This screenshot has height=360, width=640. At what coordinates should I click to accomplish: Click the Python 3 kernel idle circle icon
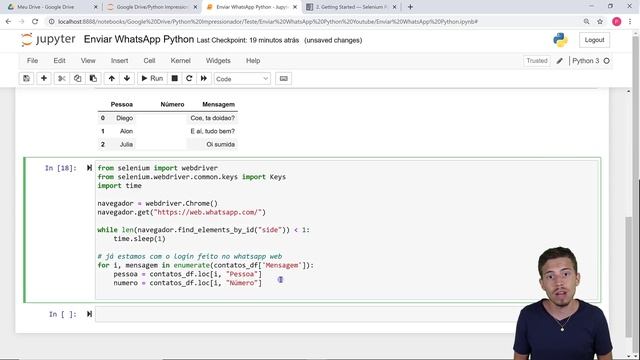pos(607,61)
